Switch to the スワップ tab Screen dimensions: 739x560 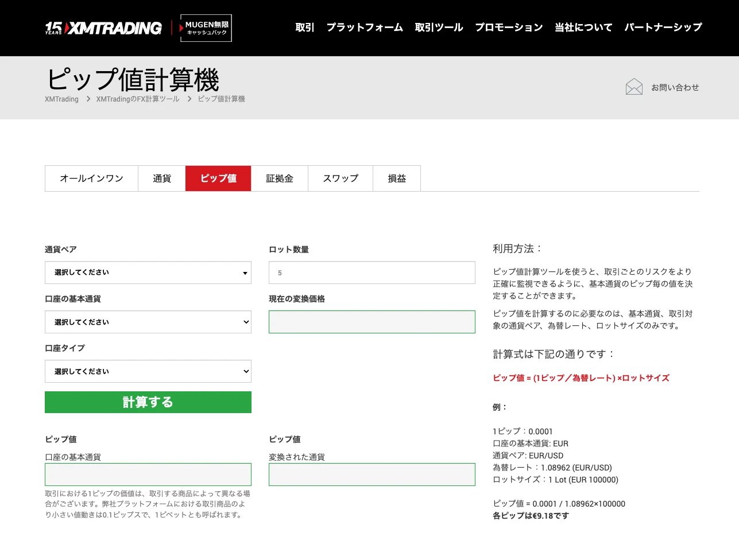(x=340, y=178)
